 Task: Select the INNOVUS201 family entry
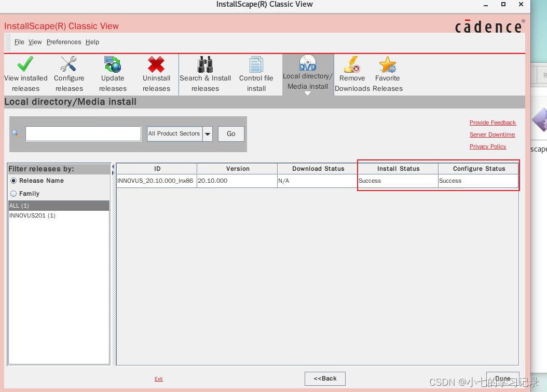click(32, 215)
